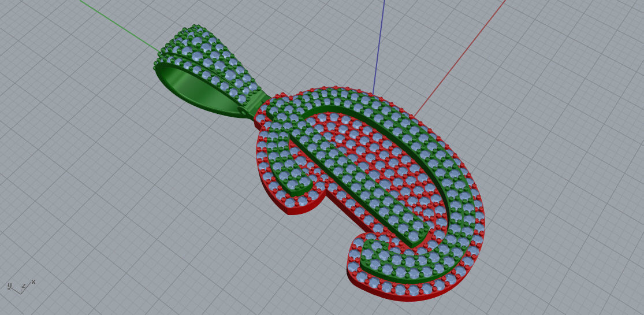Select the green bail loop of the pendant
The image size is (644, 315).
click(x=211, y=72)
